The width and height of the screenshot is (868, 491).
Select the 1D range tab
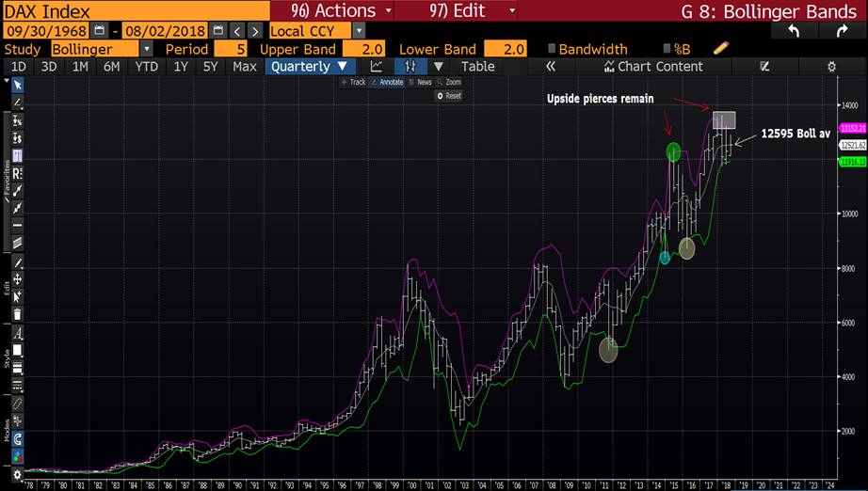click(18, 67)
